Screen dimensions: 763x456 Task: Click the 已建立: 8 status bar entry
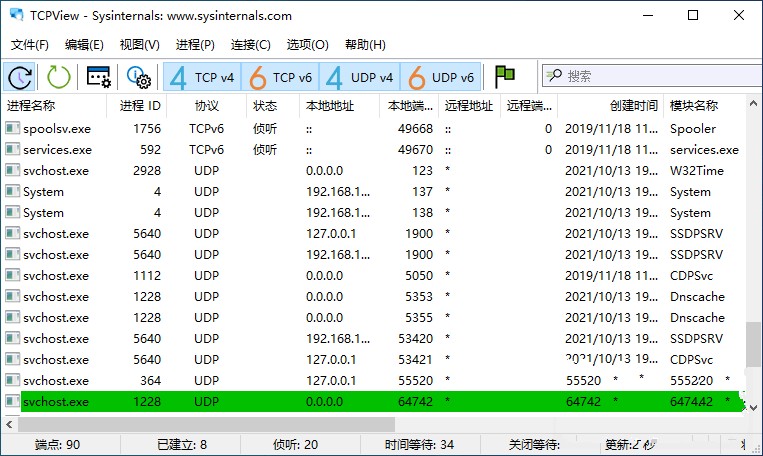click(182, 444)
